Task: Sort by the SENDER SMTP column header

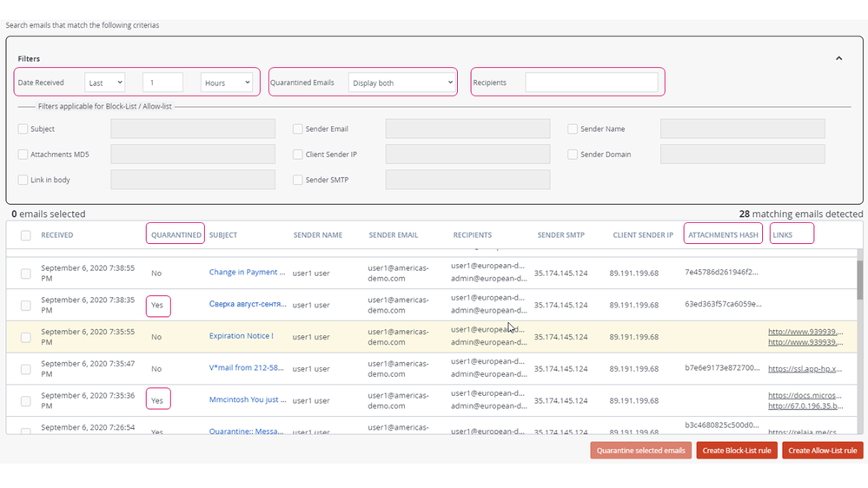Action: pyautogui.click(x=560, y=235)
